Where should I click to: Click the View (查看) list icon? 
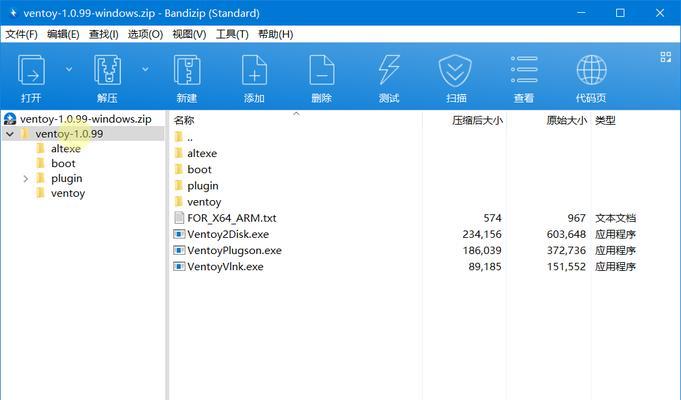coord(524,69)
